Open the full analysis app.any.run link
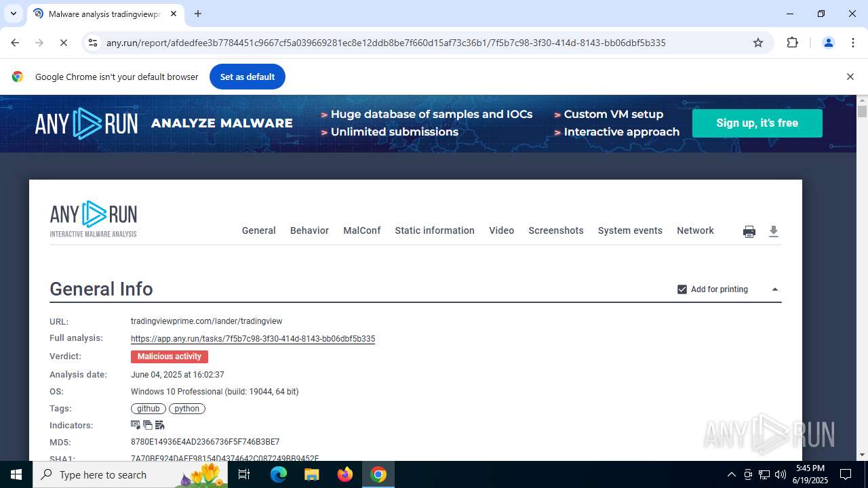 pyautogui.click(x=253, y=339)
